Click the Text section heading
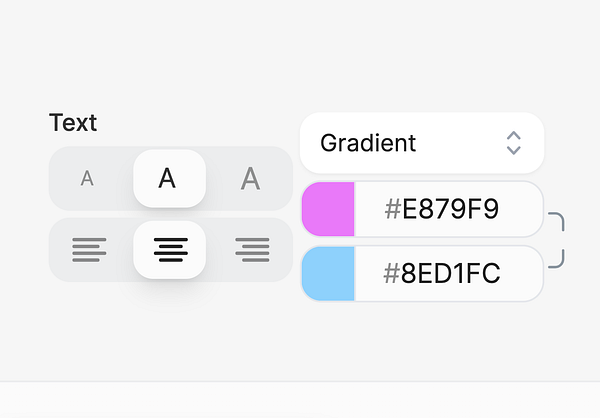The image size is (600, 418). point(73,123)
